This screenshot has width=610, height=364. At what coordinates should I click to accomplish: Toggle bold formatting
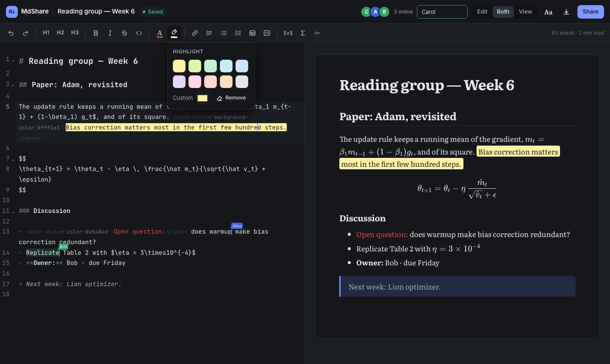point(96,33)
